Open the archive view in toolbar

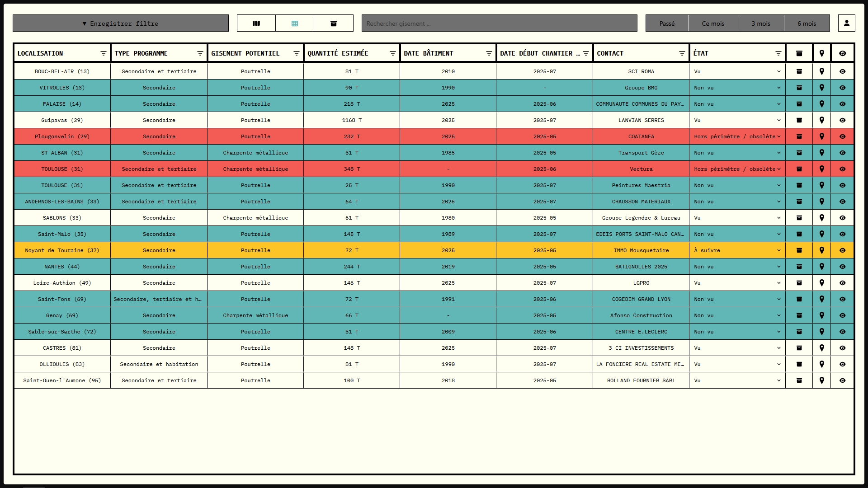334,23
